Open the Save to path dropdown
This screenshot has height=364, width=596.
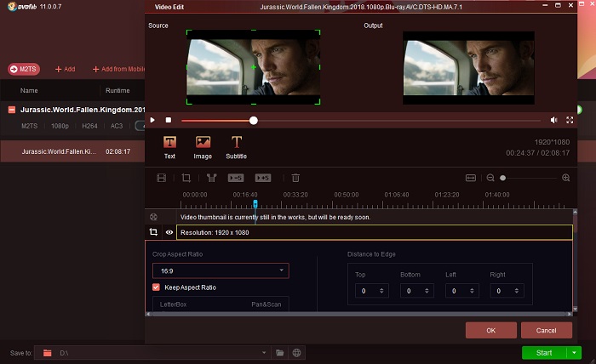point(264,353)
